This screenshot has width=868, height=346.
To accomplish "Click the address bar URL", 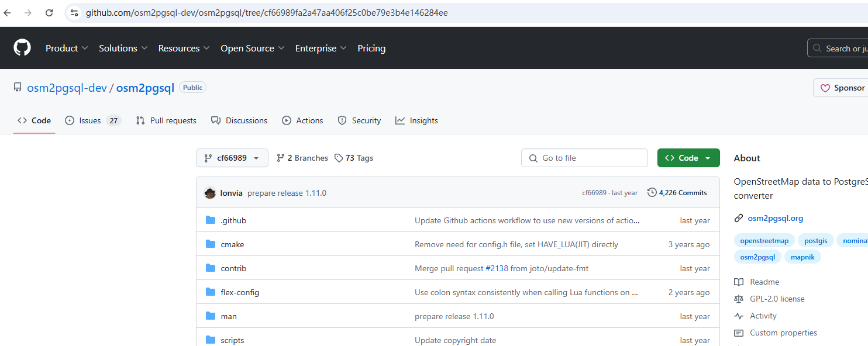I will click(x=267, y=13).
